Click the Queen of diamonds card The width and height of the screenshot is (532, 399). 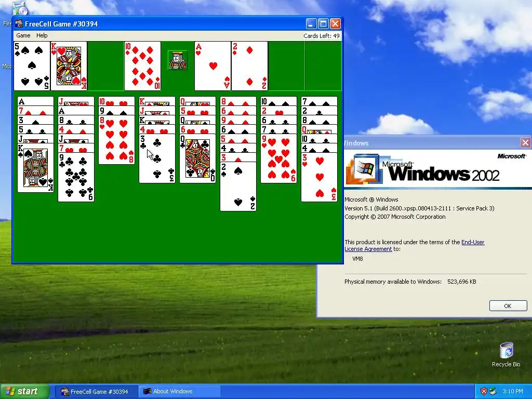point(319,129)
